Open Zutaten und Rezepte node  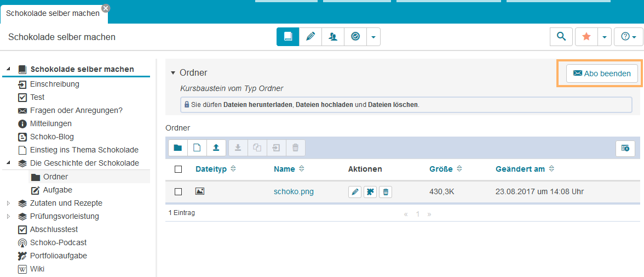[66, 203]
